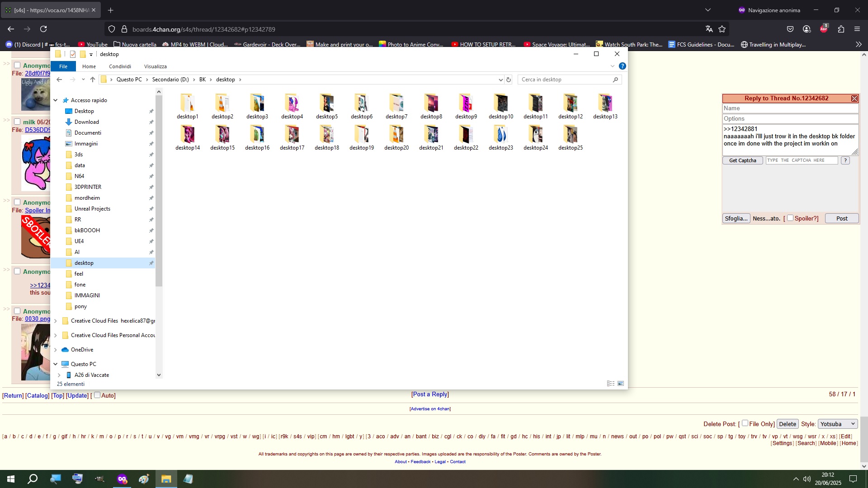Viewport: 868px width, 488px height.
Task: Expand the Explorer ribbon chevron
Action: click(613, 66)
